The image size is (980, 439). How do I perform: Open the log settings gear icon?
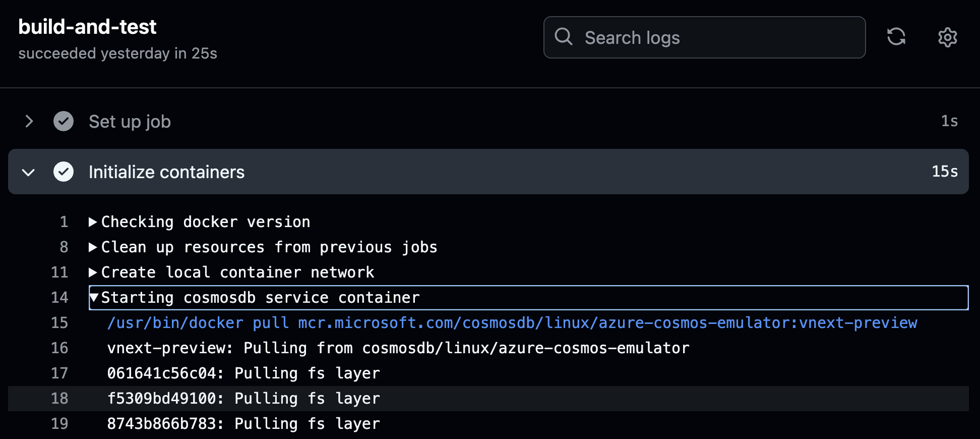[x=947, y=37]
